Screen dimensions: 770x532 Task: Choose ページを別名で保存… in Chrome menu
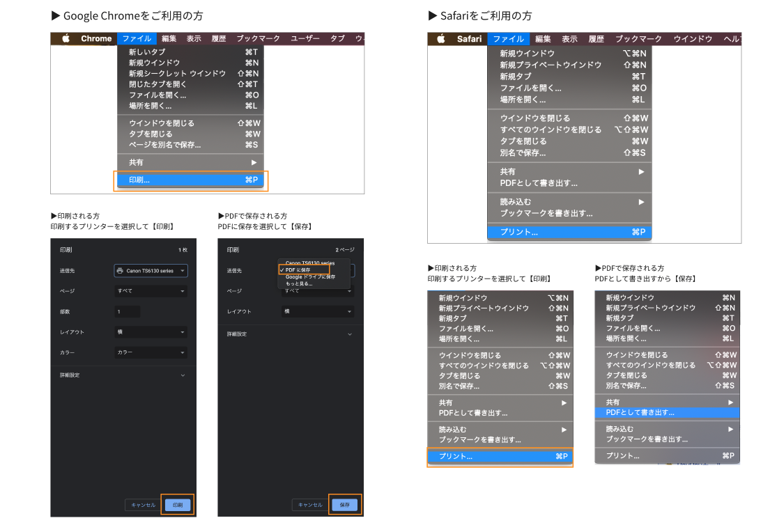click(x=190, y=145)
